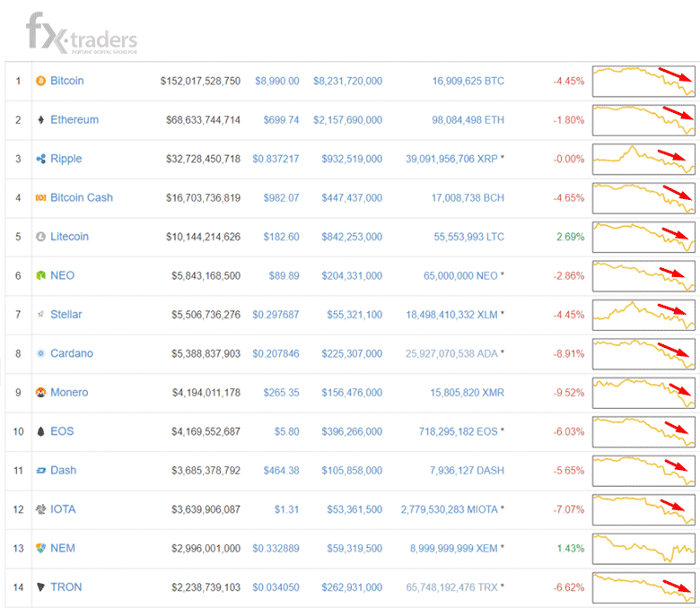Open the NEM 7-day price chart
Screen dimensions: 700x608
coord(643,548)
